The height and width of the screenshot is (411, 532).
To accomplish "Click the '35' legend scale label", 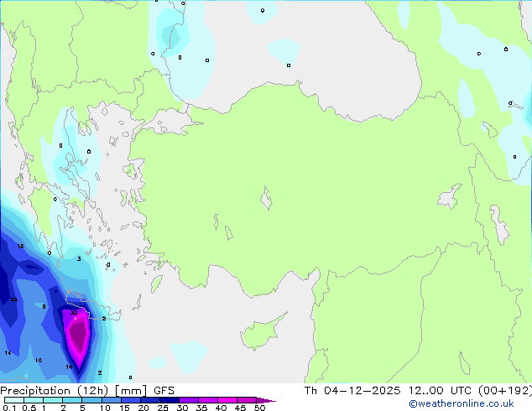I will (201, 408).
